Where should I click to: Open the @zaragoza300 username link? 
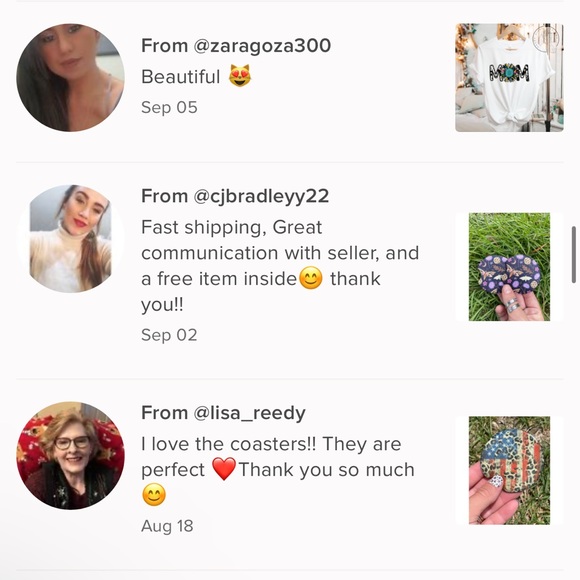(x=262, y=46)
